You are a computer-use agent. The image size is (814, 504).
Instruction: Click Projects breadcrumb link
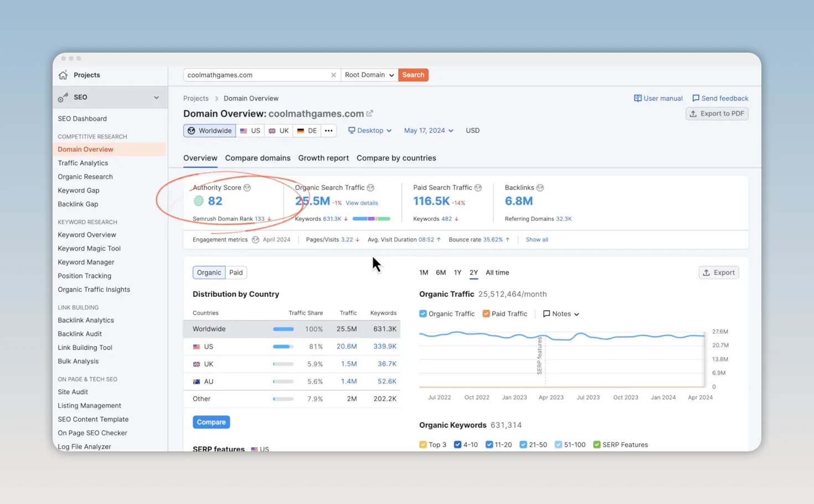click(196, 99)
